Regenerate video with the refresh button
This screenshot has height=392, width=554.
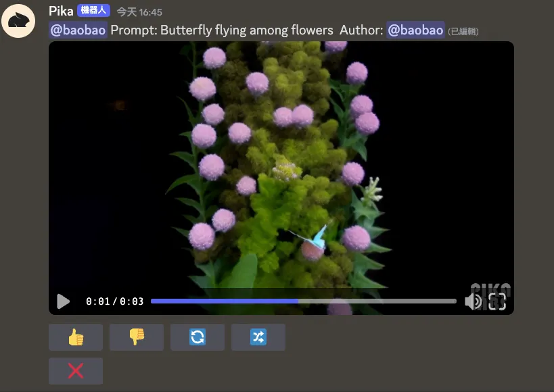click(198, 337)
